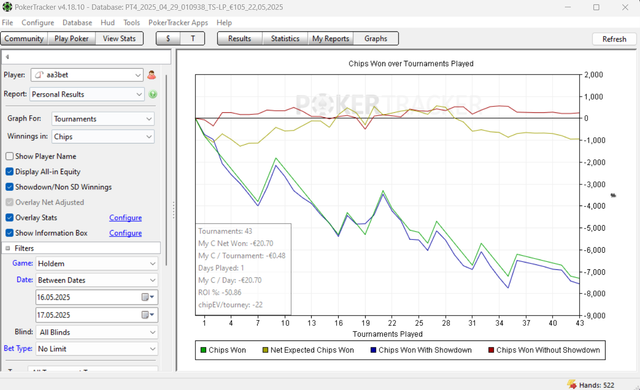Open the Player dropdown aa3bet
The image size is (640, 390).
pos(87,75)
